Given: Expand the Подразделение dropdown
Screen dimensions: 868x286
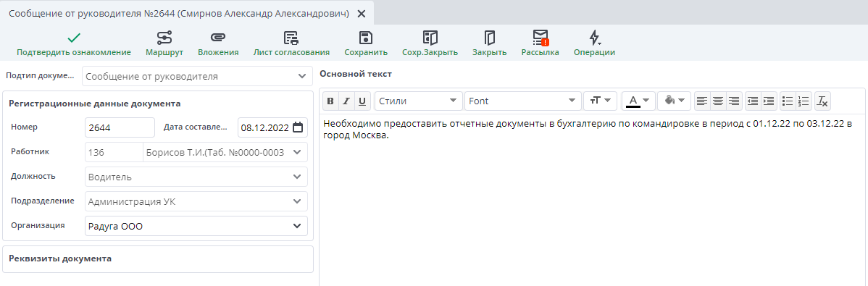Looking at the screenshot, I should click(297, 201).
